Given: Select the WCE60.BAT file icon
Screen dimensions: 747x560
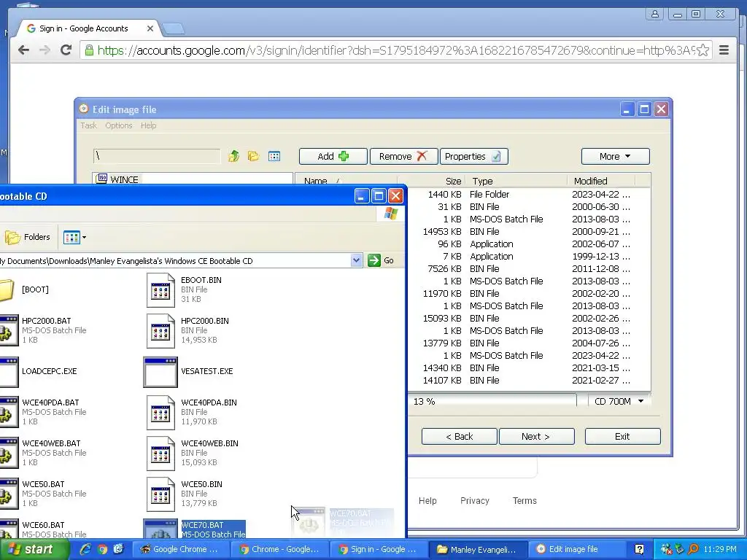Looking at the screenshot, I should (x=9, y=529).
